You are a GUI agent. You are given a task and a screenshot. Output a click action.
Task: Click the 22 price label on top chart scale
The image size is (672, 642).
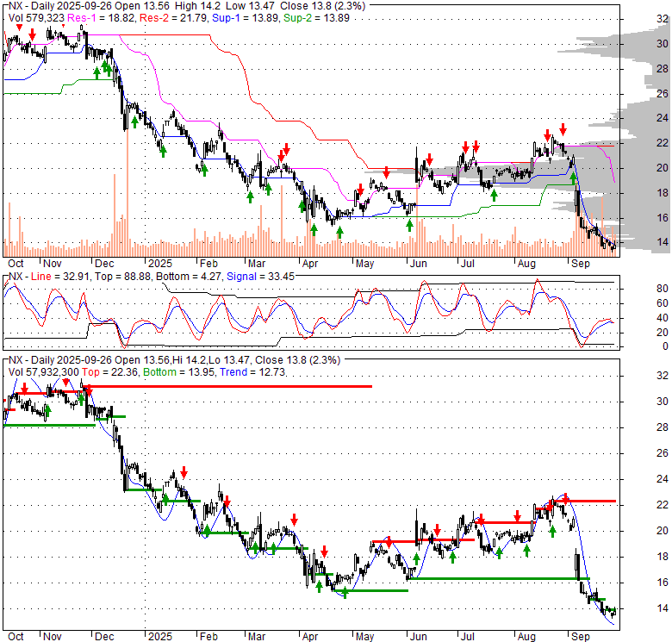tap(663, 143)
